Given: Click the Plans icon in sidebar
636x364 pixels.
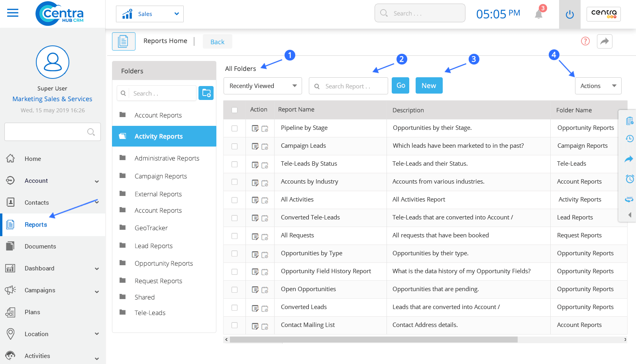Looking at the screenshot, I should point(10,312).
